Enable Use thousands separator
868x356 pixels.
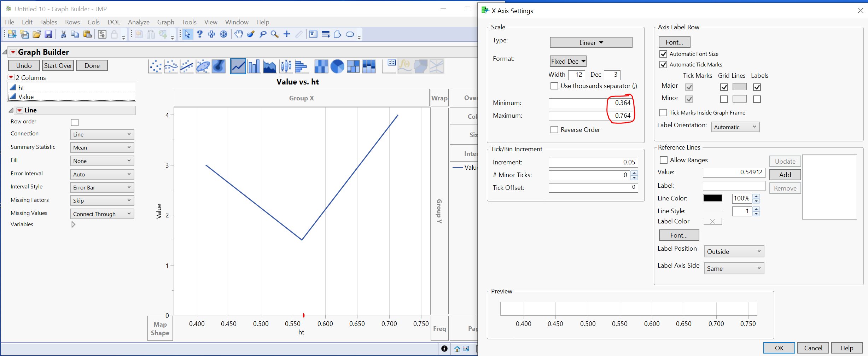554,86
